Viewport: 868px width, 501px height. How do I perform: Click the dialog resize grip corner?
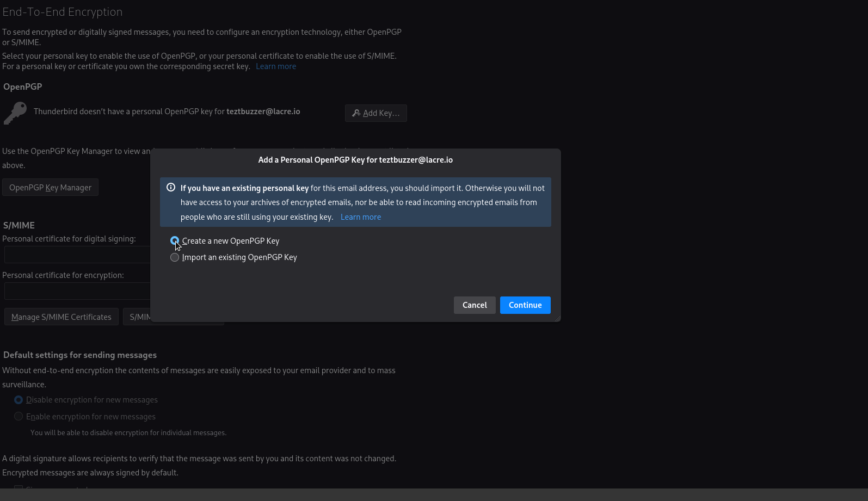click(557, 319)
